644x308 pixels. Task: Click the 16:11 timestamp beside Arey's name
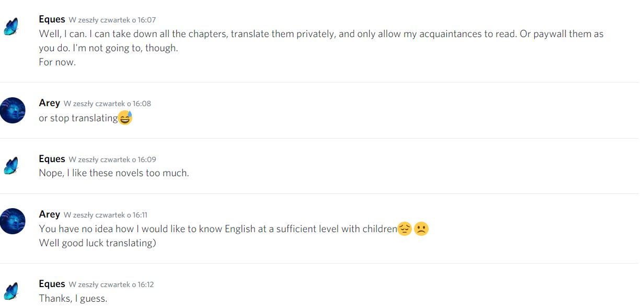(x=106, y=215)
